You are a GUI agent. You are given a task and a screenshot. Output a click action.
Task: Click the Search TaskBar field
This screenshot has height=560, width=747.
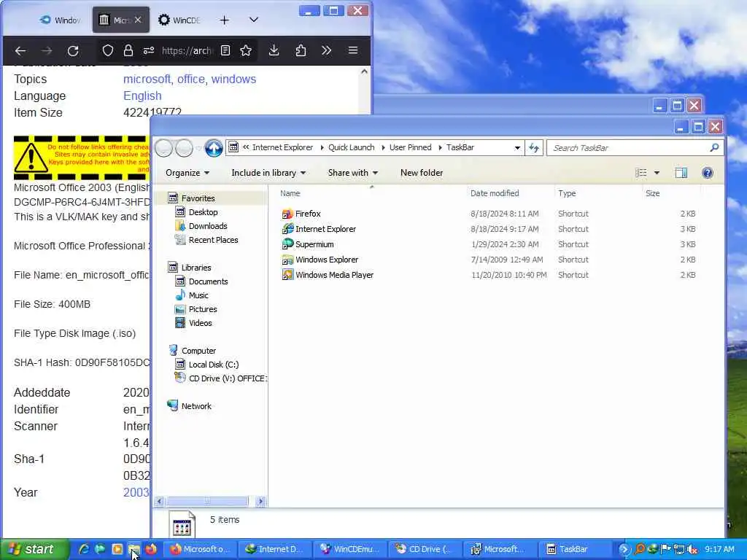click(630, 148)
